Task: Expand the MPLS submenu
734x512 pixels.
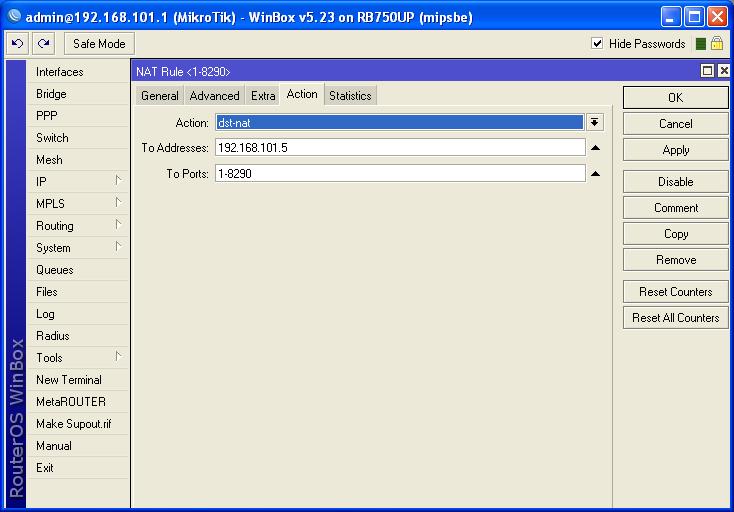Action: pos(118,202)
